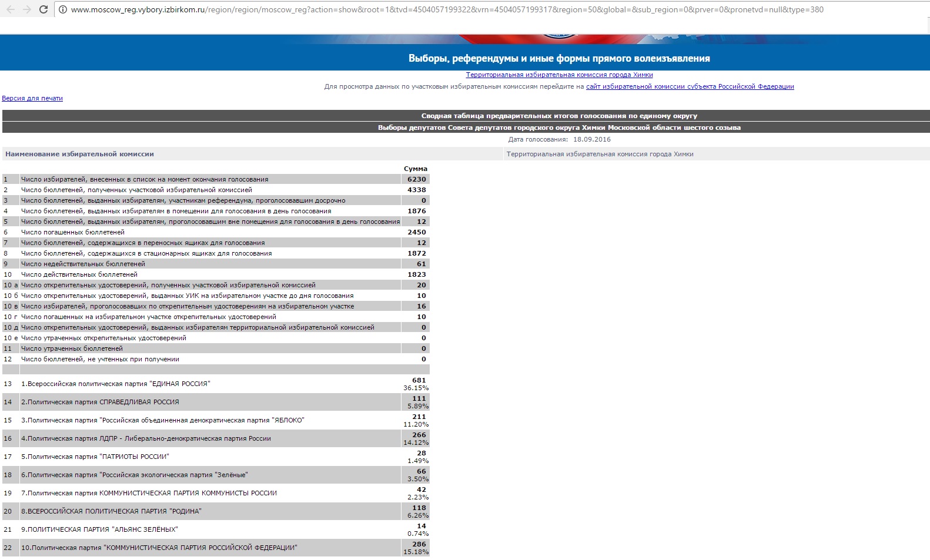Click party row 'ЛДПР - Либерально-демократическая партия России'

pyautogui.click(x=146, y=438)
